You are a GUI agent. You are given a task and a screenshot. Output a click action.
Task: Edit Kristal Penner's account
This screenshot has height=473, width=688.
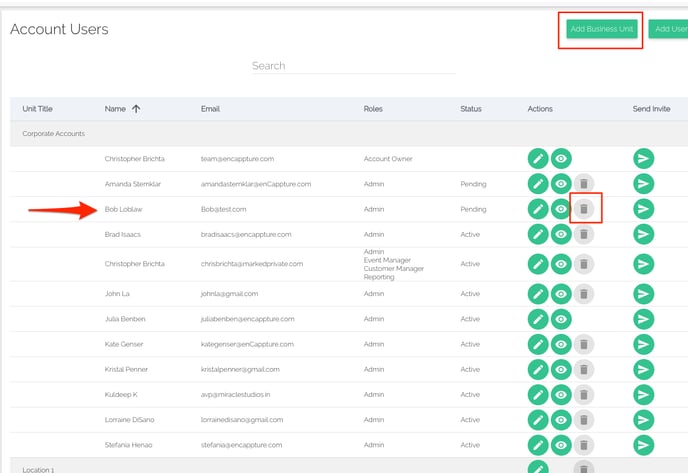tap(538, 369)
